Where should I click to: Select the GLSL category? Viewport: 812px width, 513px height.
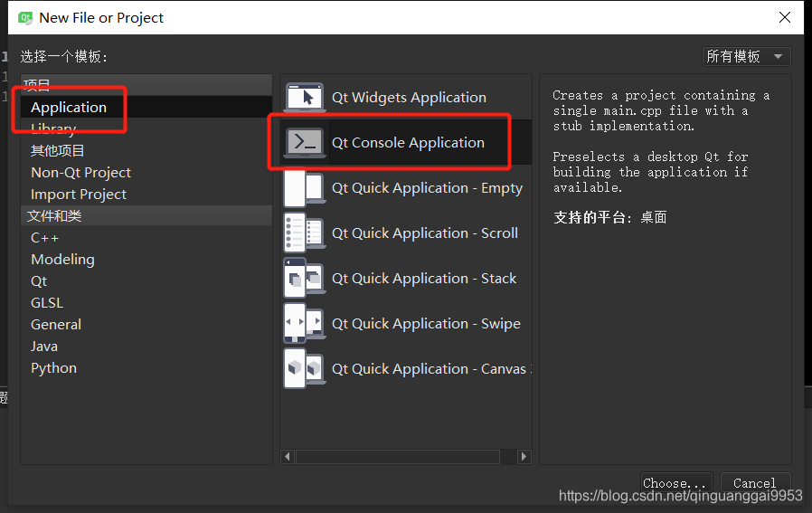click(x=146, y=303)
